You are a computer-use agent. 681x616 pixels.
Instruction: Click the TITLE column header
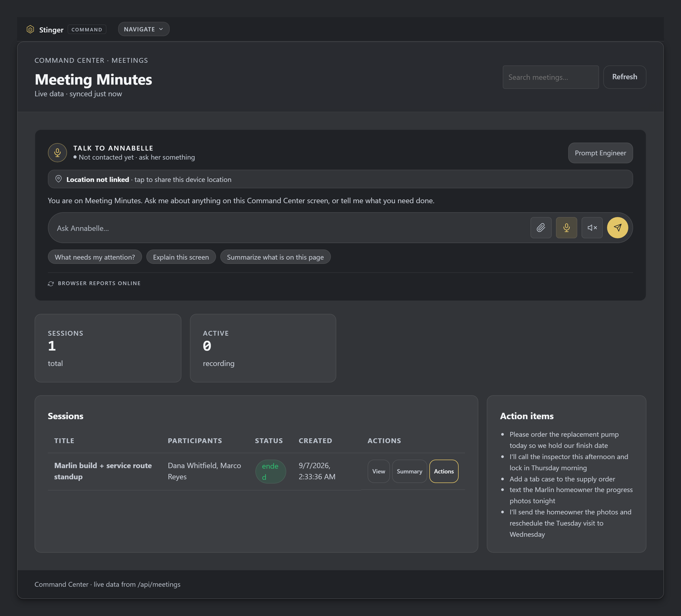[x=64, y=441]
